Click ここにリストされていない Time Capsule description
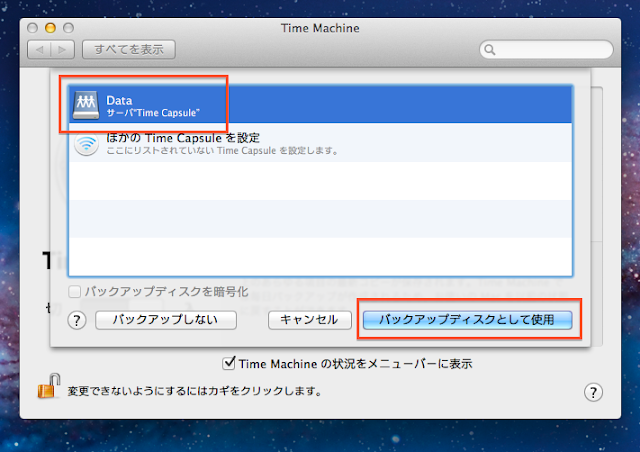Screen dimensions: 640x452 click(x=222, y=151)
